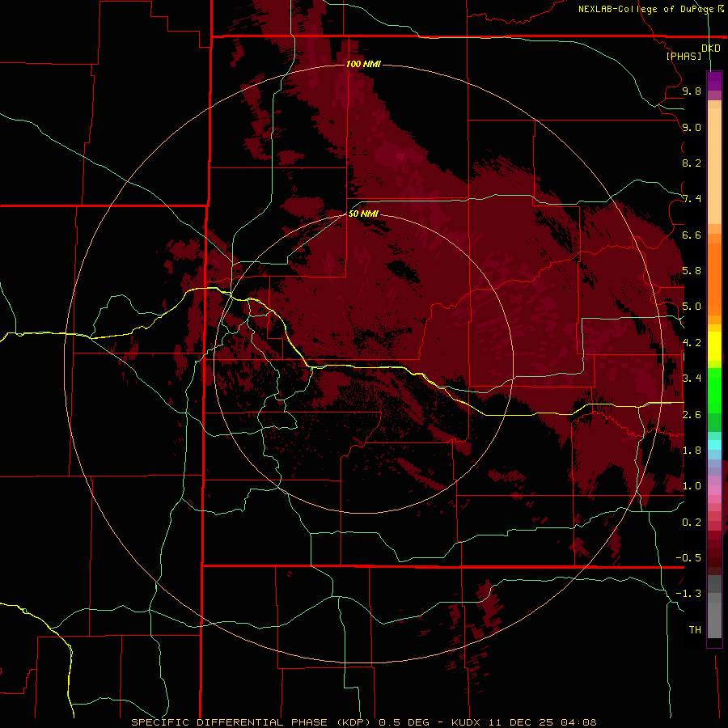Click the TH threshold label

click(695, 630)
